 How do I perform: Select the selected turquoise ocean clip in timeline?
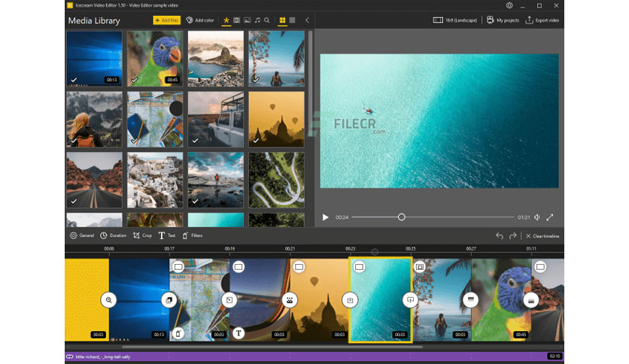point(380,300)
